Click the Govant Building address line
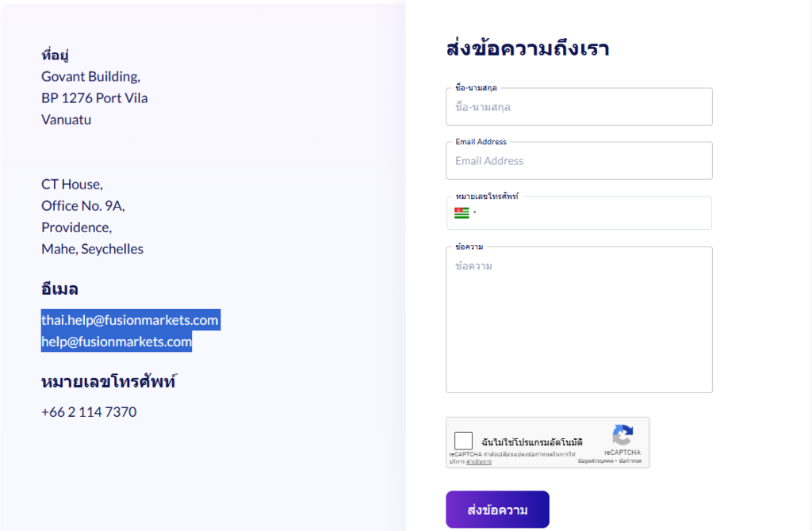This screenshot has height=531, width=812. click(90, 77)
